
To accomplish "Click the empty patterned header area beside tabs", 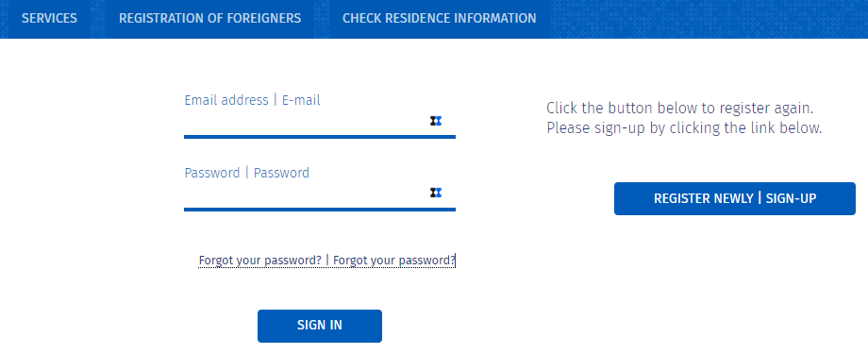I will (709, 19).
